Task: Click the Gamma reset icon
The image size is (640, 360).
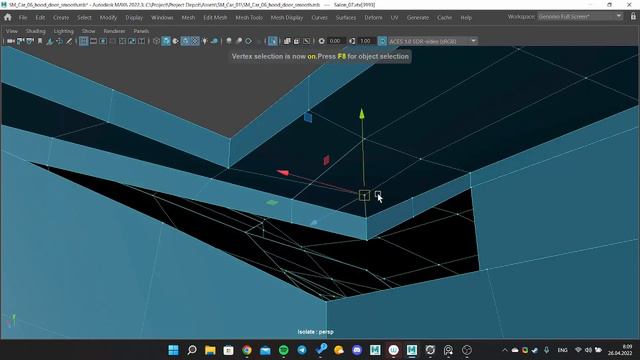Action: pyautogui.click(x=352, y=41)
